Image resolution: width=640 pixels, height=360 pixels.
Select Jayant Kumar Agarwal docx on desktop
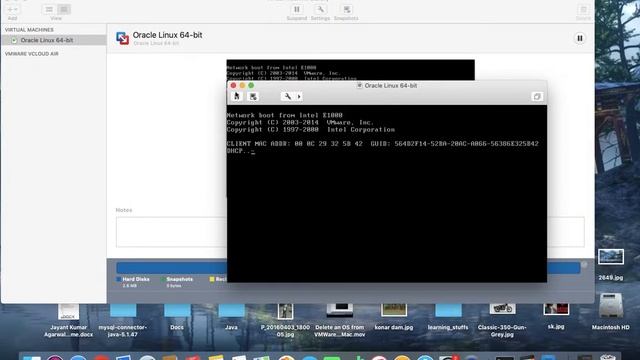(x=68, y=321)
